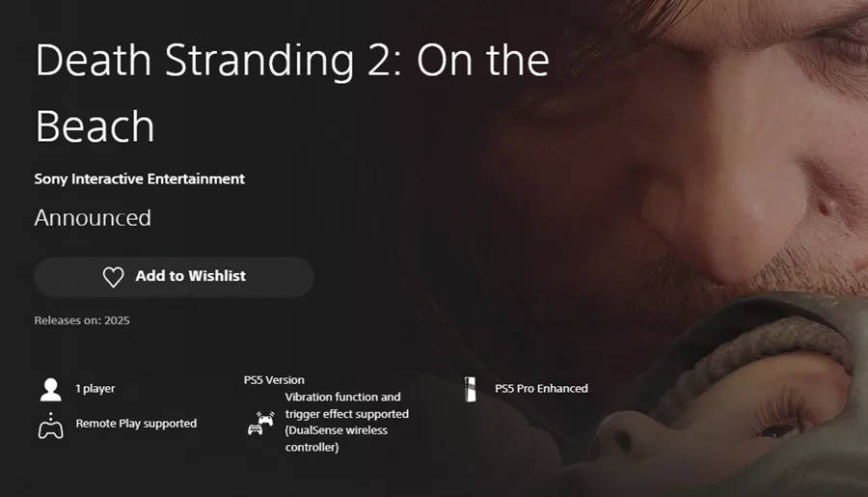Click the Announced status text
The image size is (868, 497).
[x=93, y=218]
